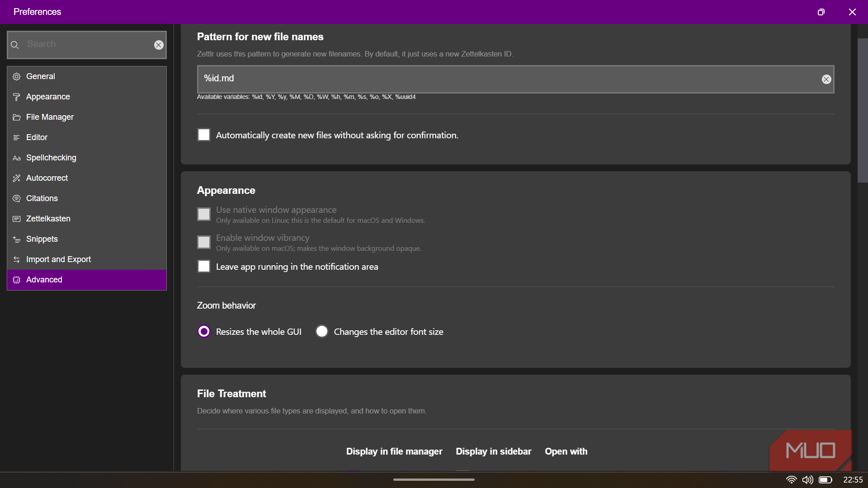The height and width of the screenshot is (488, 868).
Task: Open Zettelkasten preferences tab
Action: pyautogui.click(x=87, y=219)
